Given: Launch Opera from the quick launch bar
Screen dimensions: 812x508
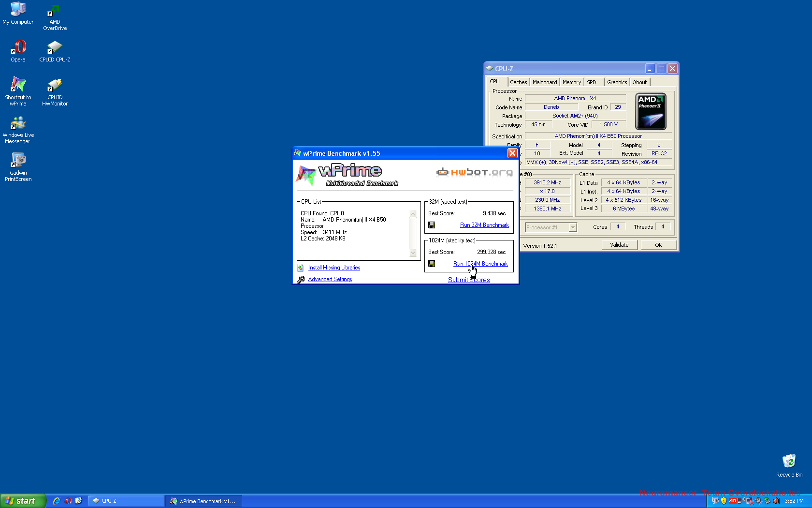Looking at the screenshot, I should [68, 501].
